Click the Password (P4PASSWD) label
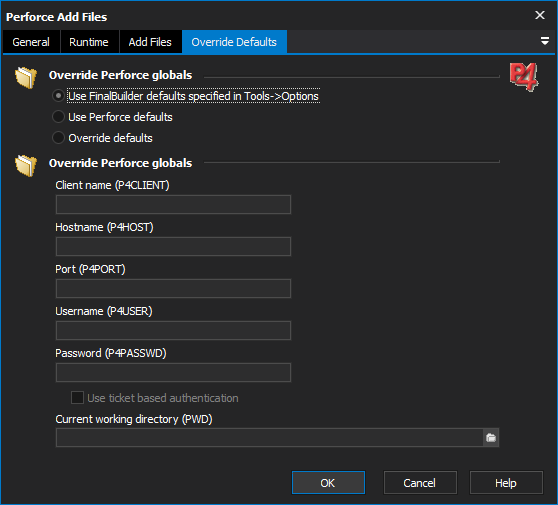Image resolution: width=558 pixels, height=505 pixels. click(x=111, y=353)
